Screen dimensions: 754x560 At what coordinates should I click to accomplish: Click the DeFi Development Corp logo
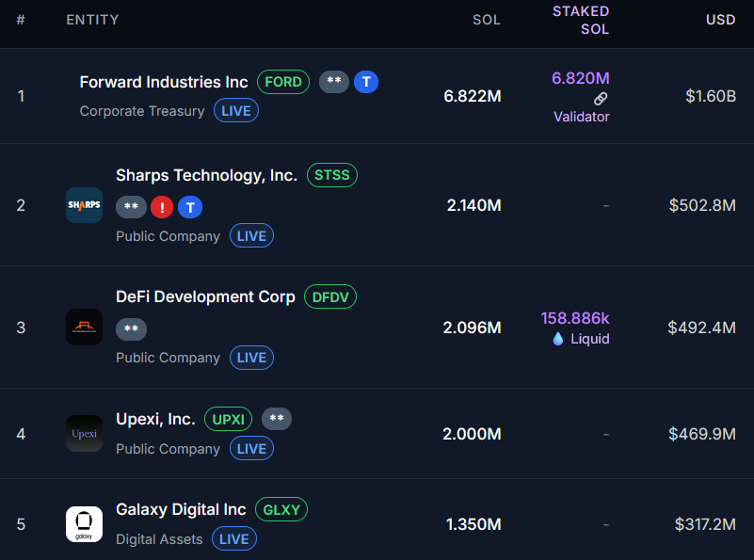coord(84,327)
